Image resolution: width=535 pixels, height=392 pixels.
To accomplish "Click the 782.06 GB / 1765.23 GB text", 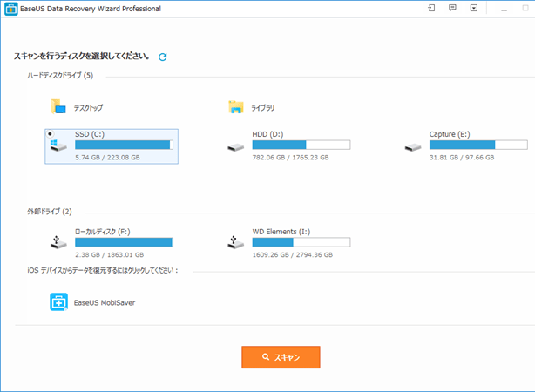I will click(290, 158).
